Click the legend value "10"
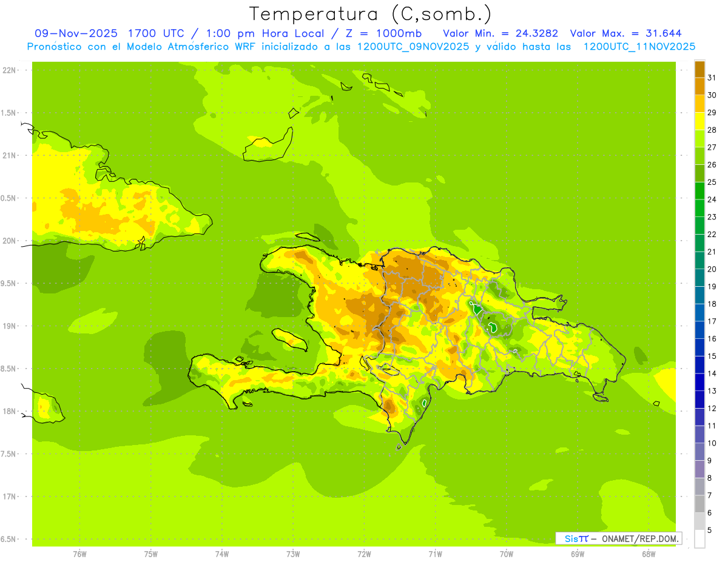The image size is (728, 562). pos(712,443)
